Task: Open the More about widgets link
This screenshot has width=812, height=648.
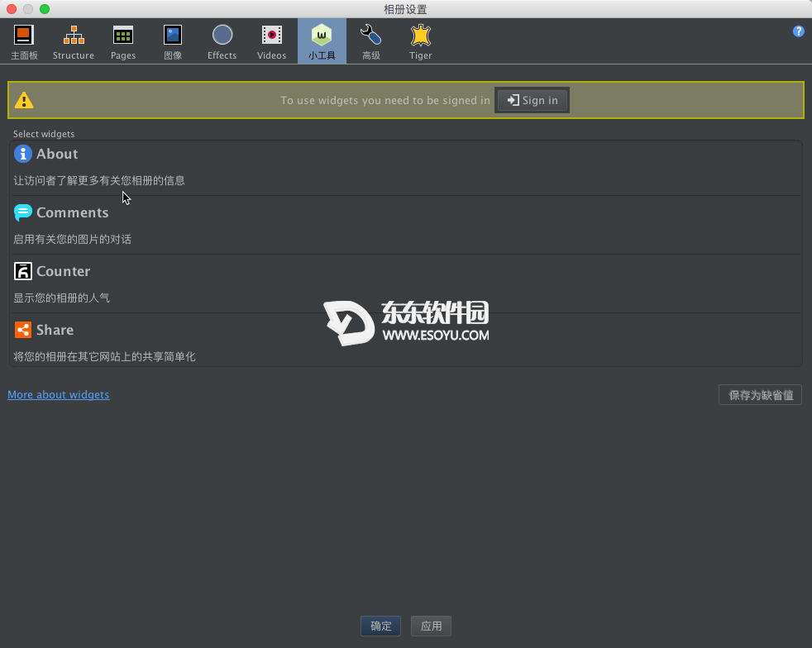Action: 59,394
